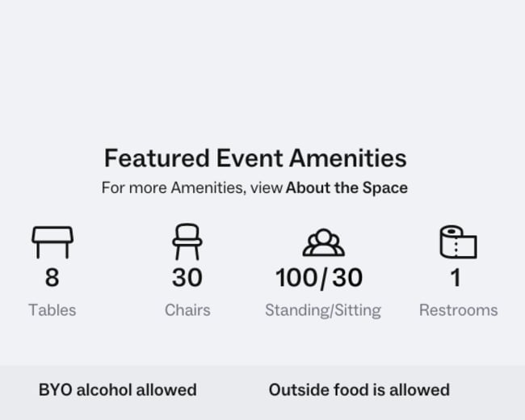Screen dimensions: 525x420
Task: Click the group of people capacity icon
Action: (323, 242)
